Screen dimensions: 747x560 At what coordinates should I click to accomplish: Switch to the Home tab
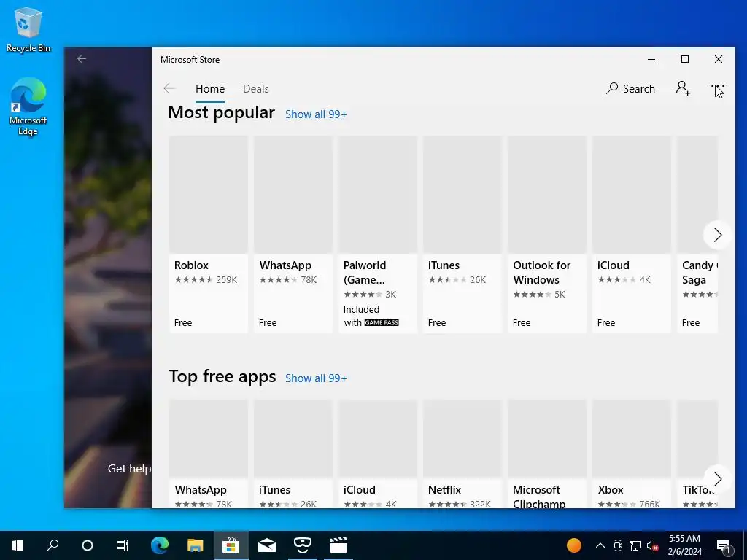click(x=210, y=88)
